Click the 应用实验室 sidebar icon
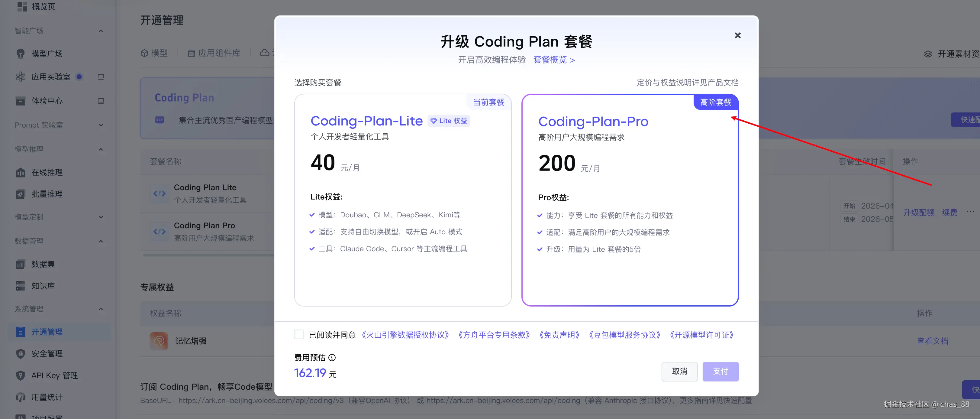The width and height of the screenshot is (980, 419). 21,77
